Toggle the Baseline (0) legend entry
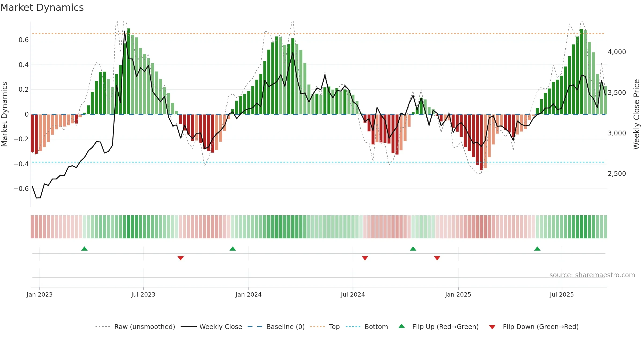Image resolution: width=644 pixels, height=362 pixels. click(276, 327)
